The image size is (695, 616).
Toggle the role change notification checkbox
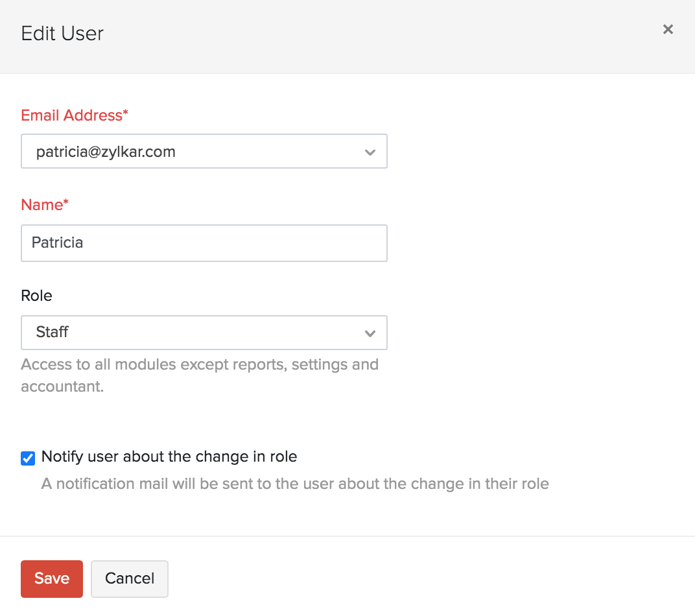coord(27,458)
